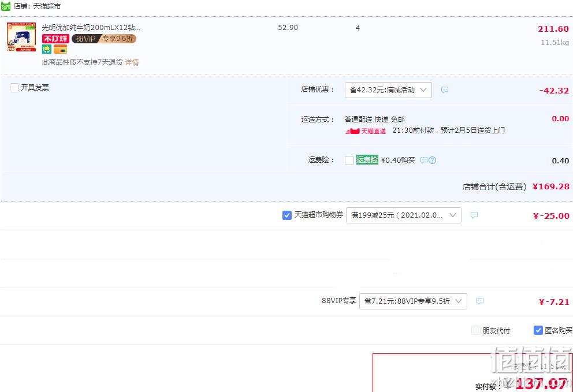This screenshot has height=392, width=577.
Task: Click the comment icon beside 运费险
Action: 424,160
